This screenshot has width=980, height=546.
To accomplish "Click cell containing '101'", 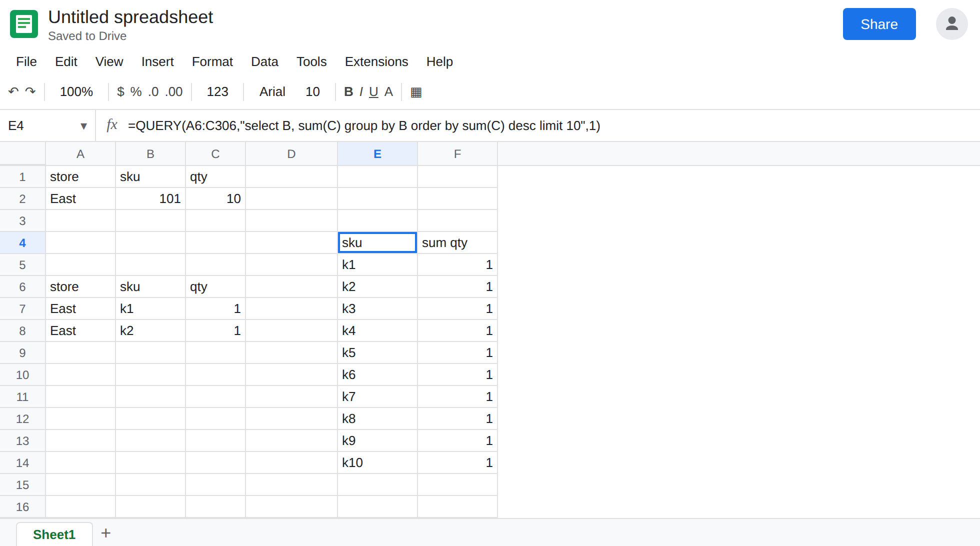I will pyautogui.click(x=150, y=199).
